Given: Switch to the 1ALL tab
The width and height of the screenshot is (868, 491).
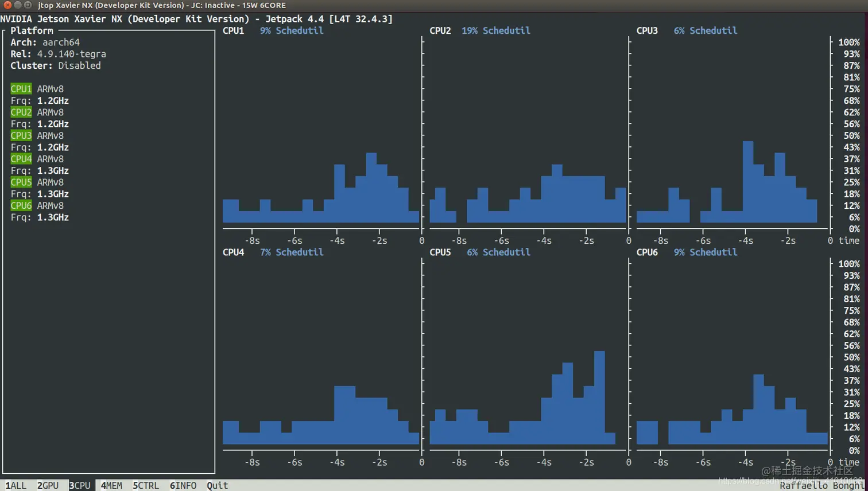Looking at the screenshot, I should tap(16, 485).
